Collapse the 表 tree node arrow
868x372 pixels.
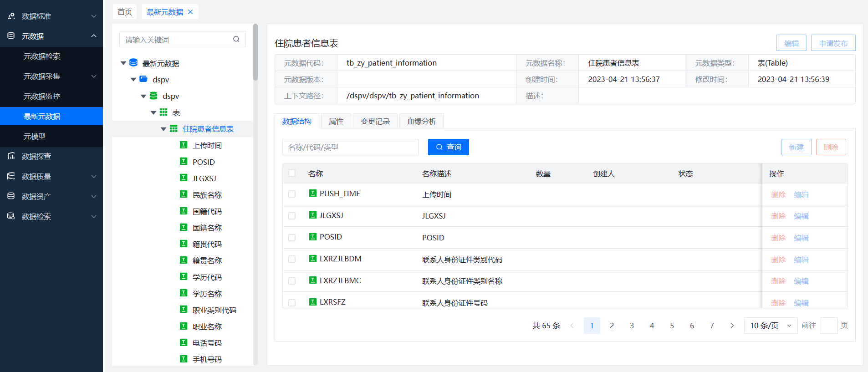153,112
